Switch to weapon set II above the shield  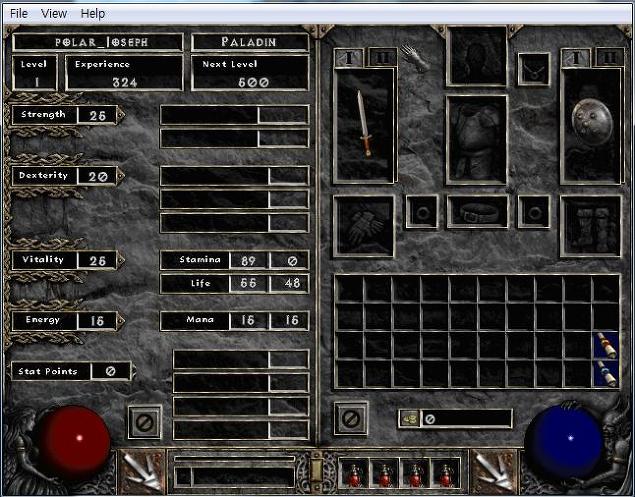click(x=608, y=57)
